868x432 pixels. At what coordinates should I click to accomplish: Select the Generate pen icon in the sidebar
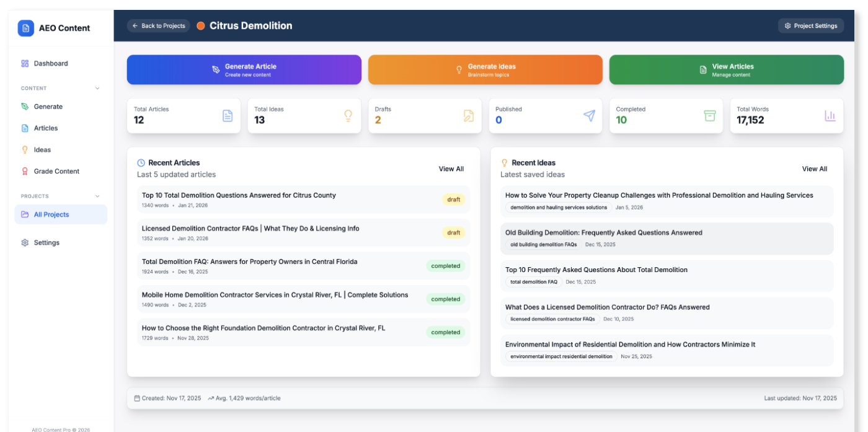[x=24, y=106]
